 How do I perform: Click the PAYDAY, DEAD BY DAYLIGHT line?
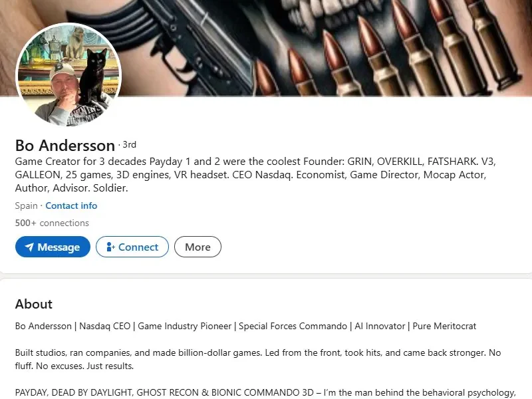click(265, 392)
